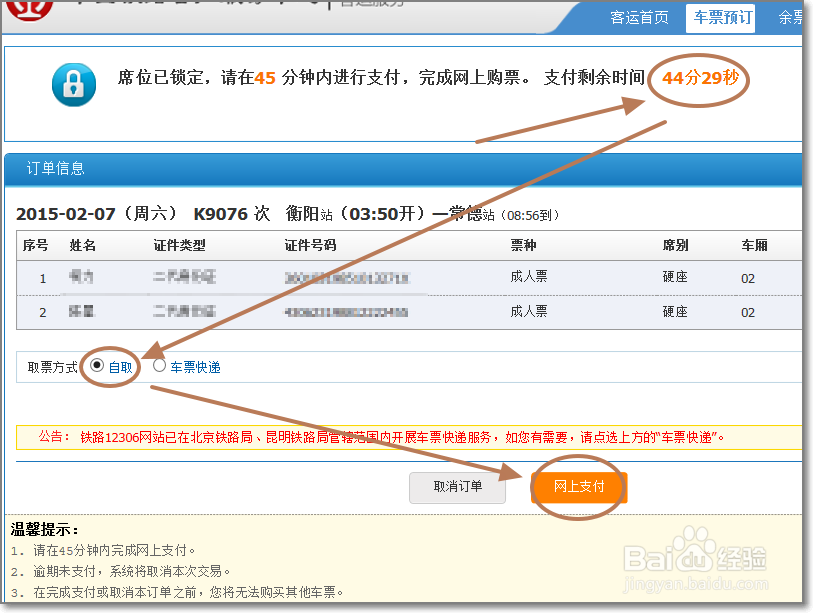Click the circled countdown timer 44分29秒
This screenshot has width=813, height=613.
[698, 80]
